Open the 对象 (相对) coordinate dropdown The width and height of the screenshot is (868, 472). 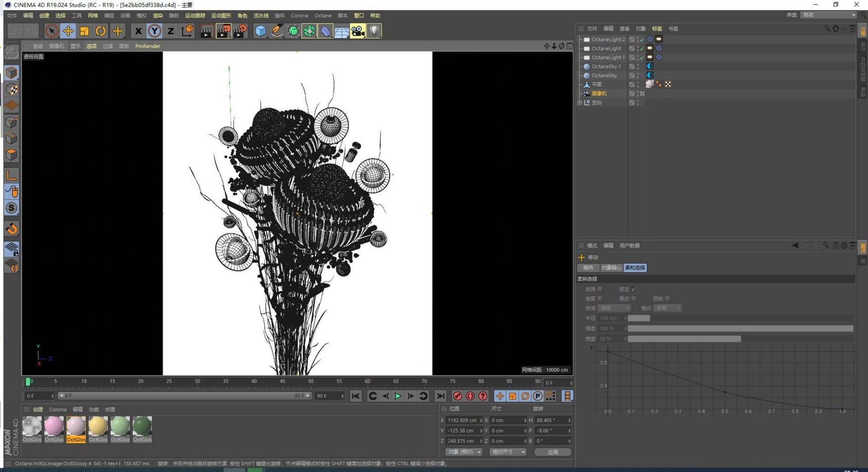pos(464,452)
